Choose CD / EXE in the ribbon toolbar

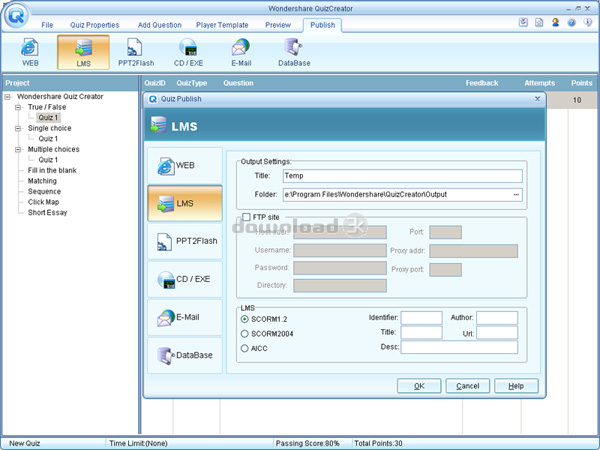coord(188,52)
